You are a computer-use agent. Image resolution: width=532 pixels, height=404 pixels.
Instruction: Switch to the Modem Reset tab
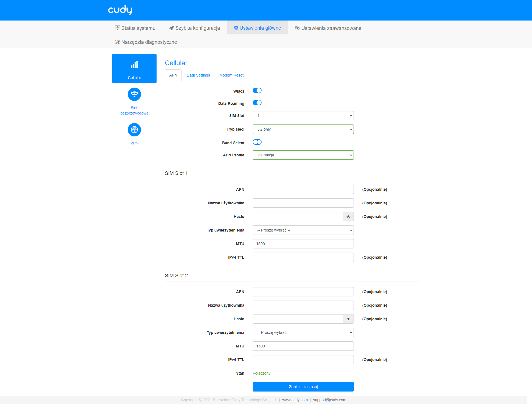[x=231, y=75]
